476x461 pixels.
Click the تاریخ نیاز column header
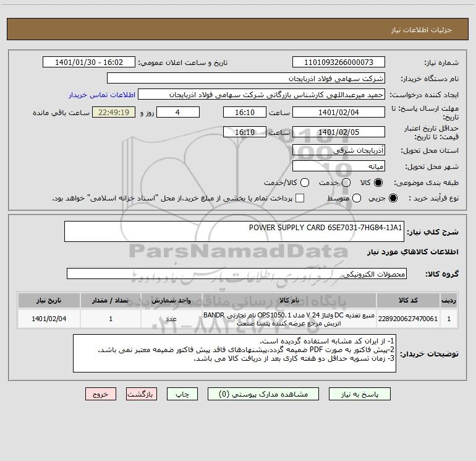click(x=49, y=300)
